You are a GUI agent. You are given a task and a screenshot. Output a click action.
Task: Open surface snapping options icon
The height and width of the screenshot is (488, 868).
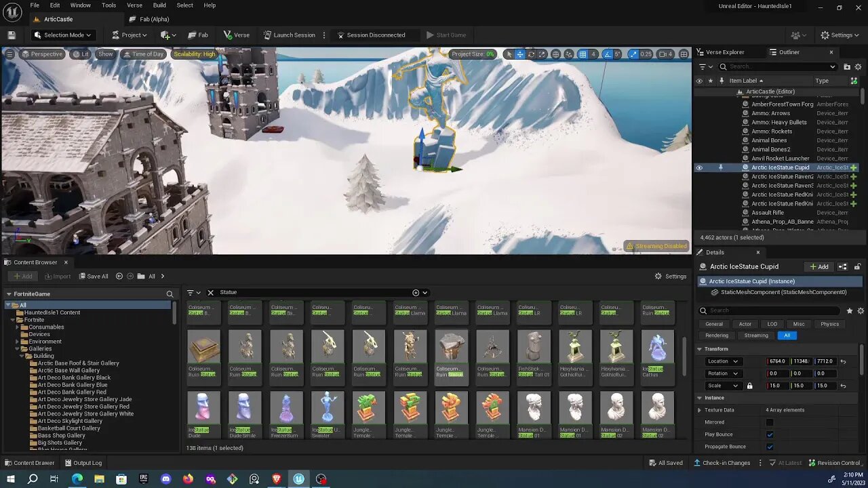[x=568, y=54]
